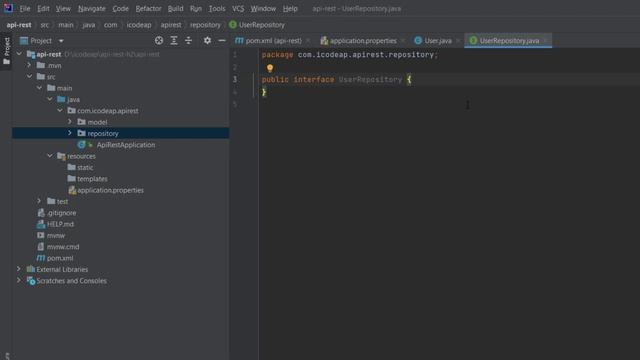Image resolution: width=640 pixels, height=360 pixels.
Task: Open the Run menu
Action: 196,9
